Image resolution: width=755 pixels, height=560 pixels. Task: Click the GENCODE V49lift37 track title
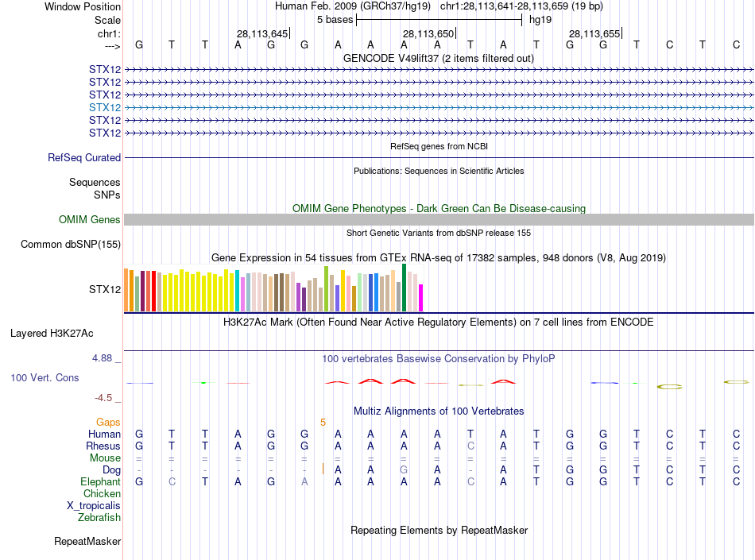[x=439, y=59]
